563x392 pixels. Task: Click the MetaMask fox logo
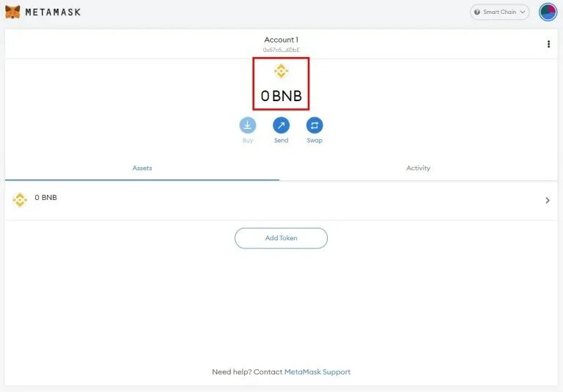[12, 12]
